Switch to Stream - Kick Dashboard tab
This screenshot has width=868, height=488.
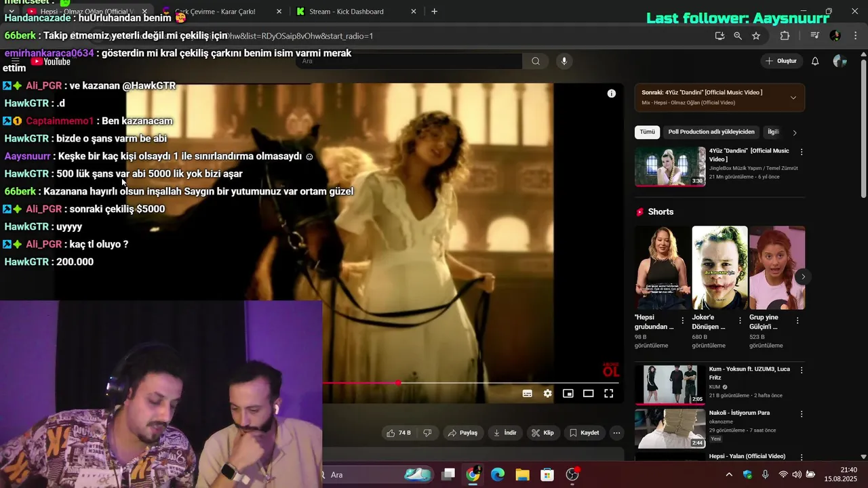click(x=346, y=12)
